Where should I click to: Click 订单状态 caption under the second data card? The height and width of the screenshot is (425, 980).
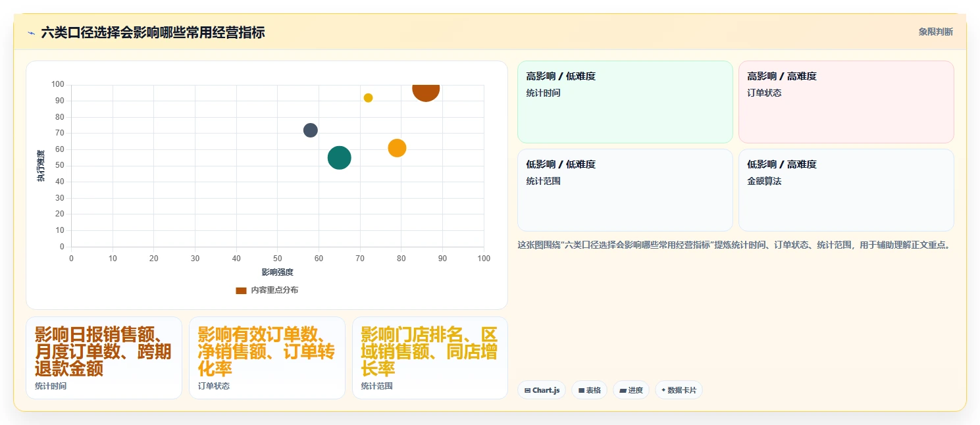214,386
